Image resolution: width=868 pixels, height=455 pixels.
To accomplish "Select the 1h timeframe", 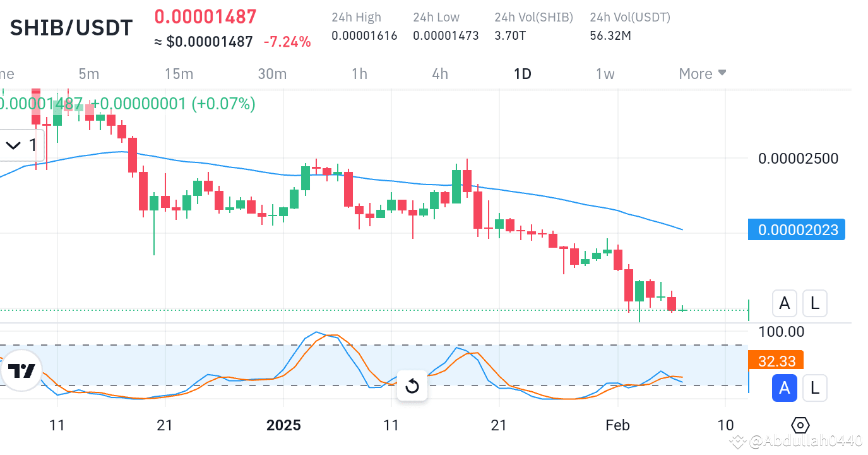I will [x=359, y=73].
